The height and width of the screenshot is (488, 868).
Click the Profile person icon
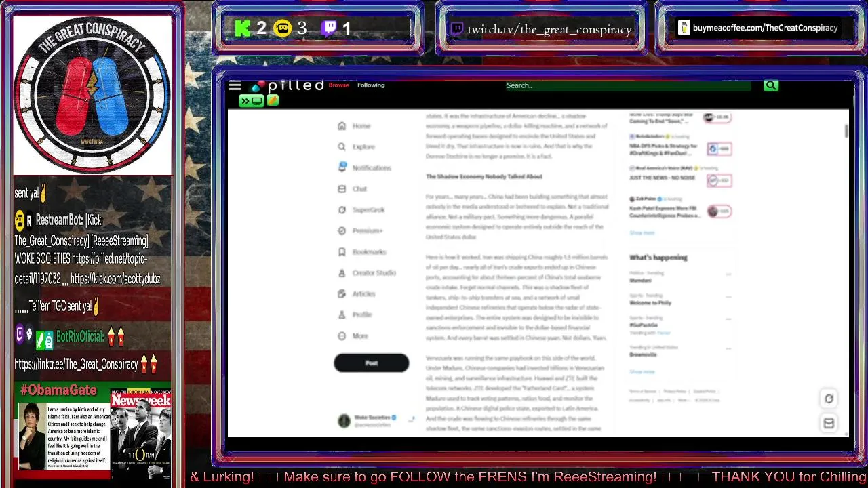coord(342,315)
